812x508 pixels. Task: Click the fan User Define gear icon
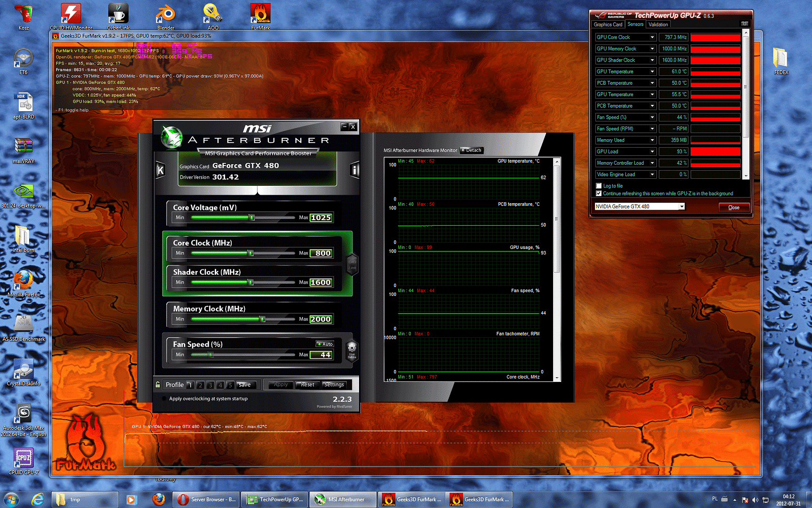click(x=352, y=349)
